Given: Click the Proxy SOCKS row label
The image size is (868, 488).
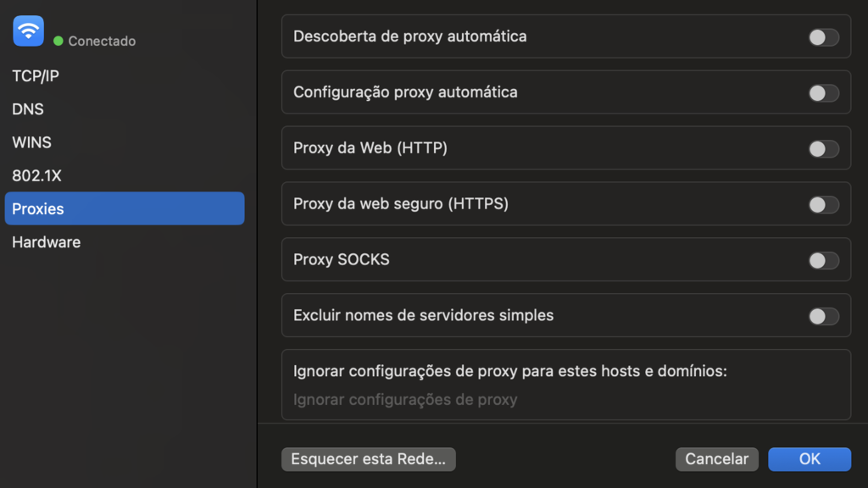Looking at the screenshot, I should (340, 259).
